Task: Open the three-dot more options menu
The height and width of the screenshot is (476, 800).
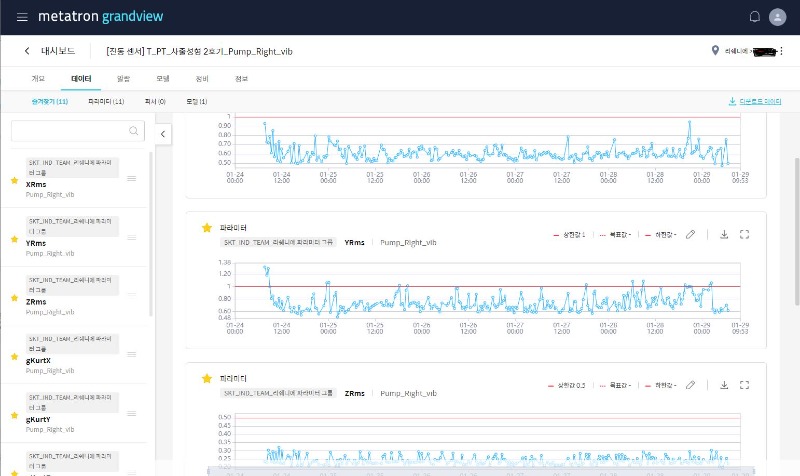Action: [781, 51]
